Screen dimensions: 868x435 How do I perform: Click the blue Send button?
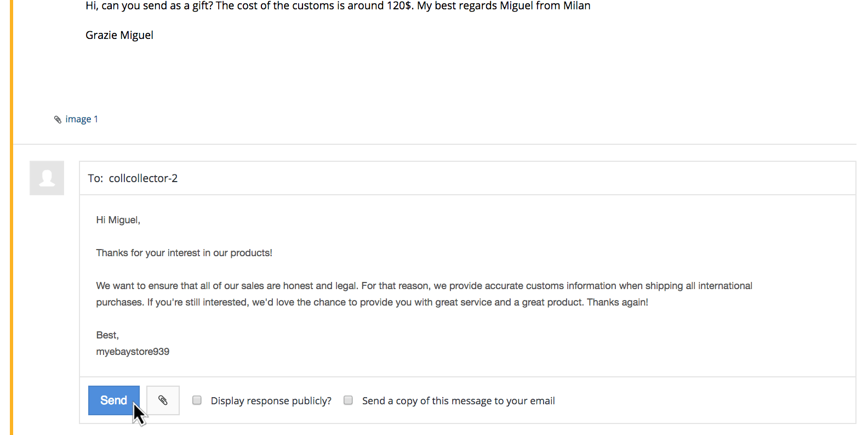(x=113, y=400)
